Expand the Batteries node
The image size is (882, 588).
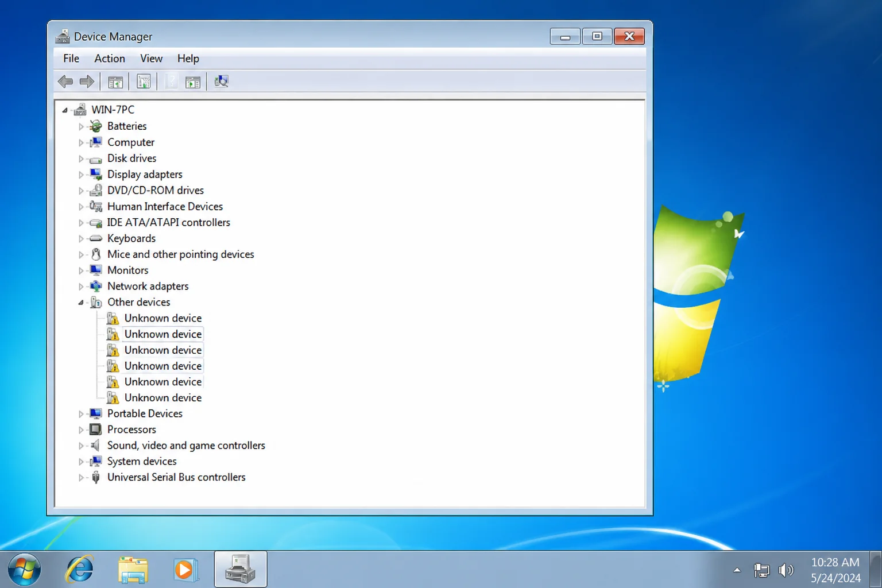[81, 126]
